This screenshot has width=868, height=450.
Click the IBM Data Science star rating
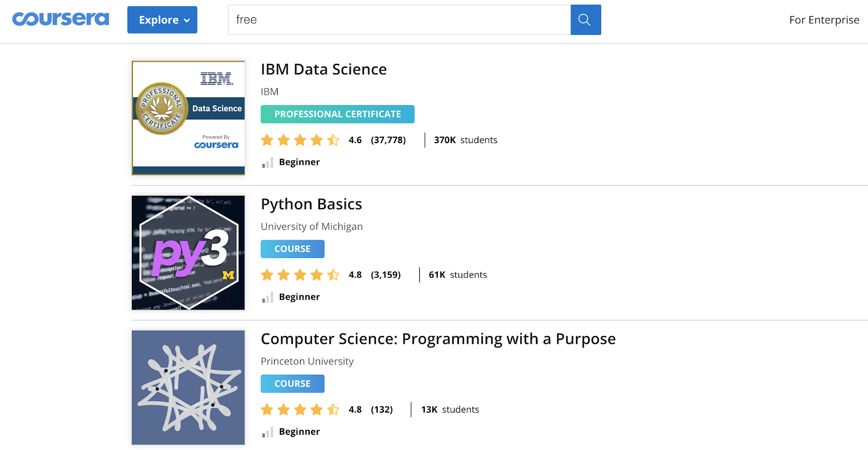click(x=300, y=140)
